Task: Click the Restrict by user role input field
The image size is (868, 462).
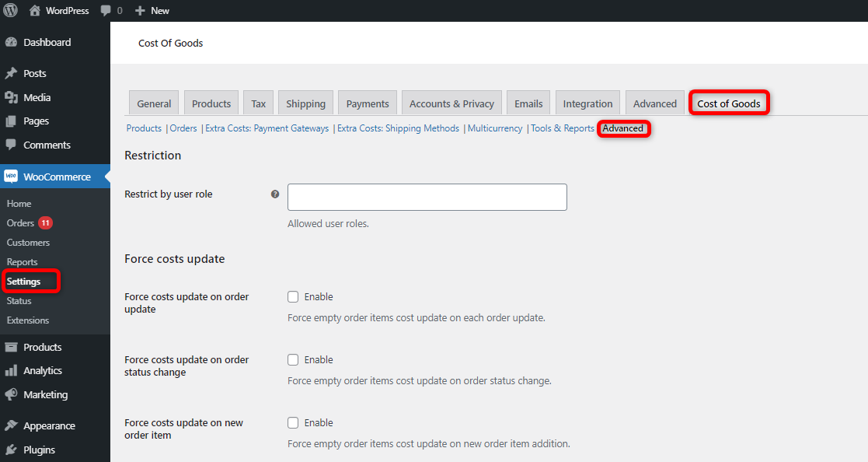Action: coord(427,198)
